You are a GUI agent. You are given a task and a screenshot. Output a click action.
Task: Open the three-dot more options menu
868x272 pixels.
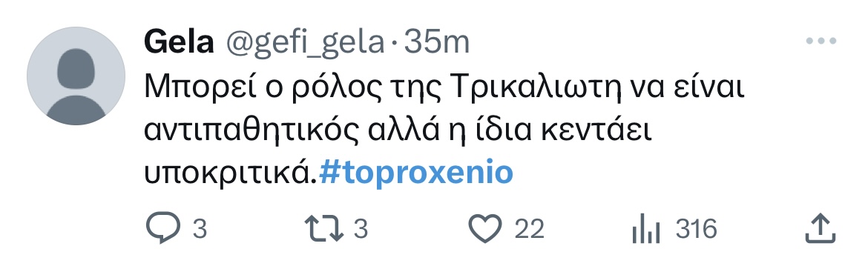click(x=821, y=41)
